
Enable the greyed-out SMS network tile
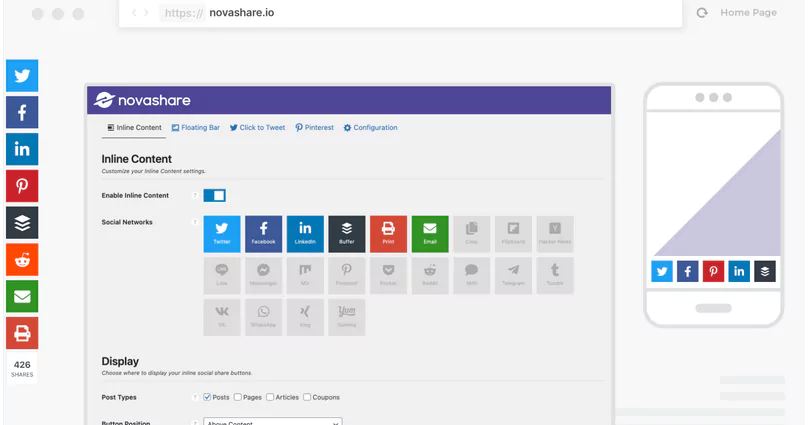(x=472, y=275)
